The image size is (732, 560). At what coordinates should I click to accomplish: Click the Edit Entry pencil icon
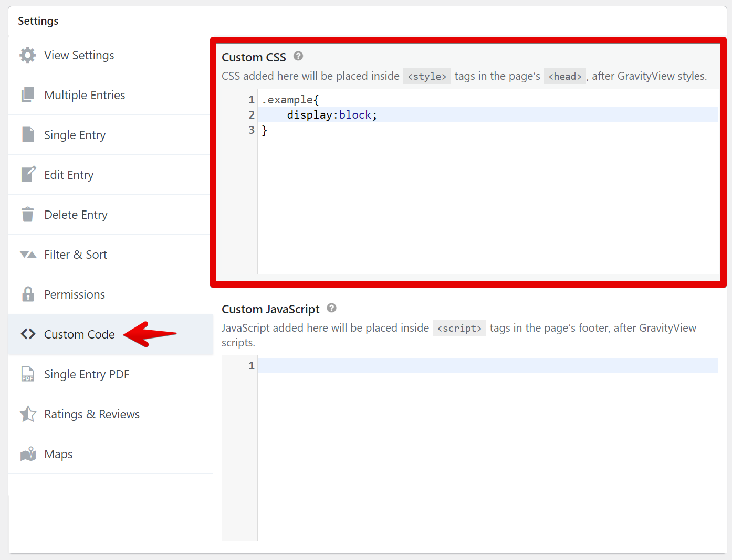tap(28, 174)
